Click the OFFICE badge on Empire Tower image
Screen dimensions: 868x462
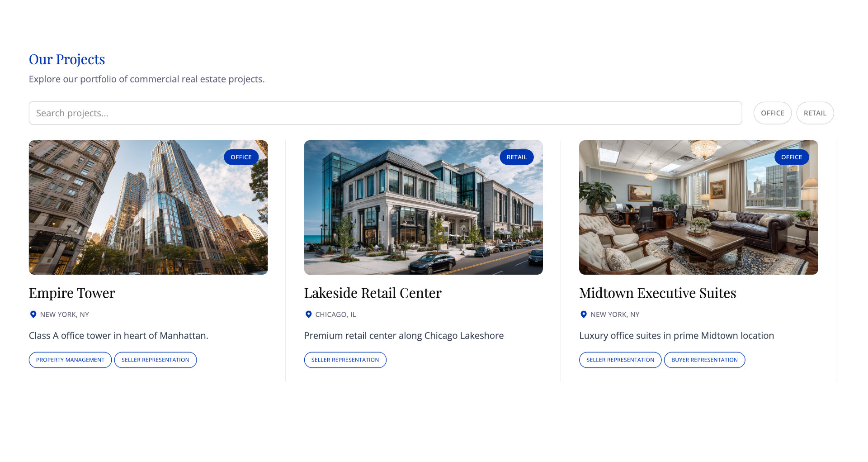pos(241,157)
